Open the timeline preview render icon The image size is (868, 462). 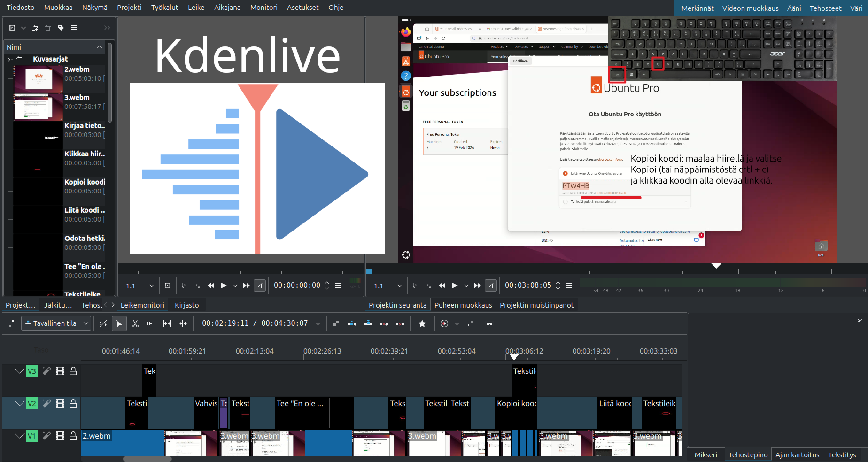[444, 323]
